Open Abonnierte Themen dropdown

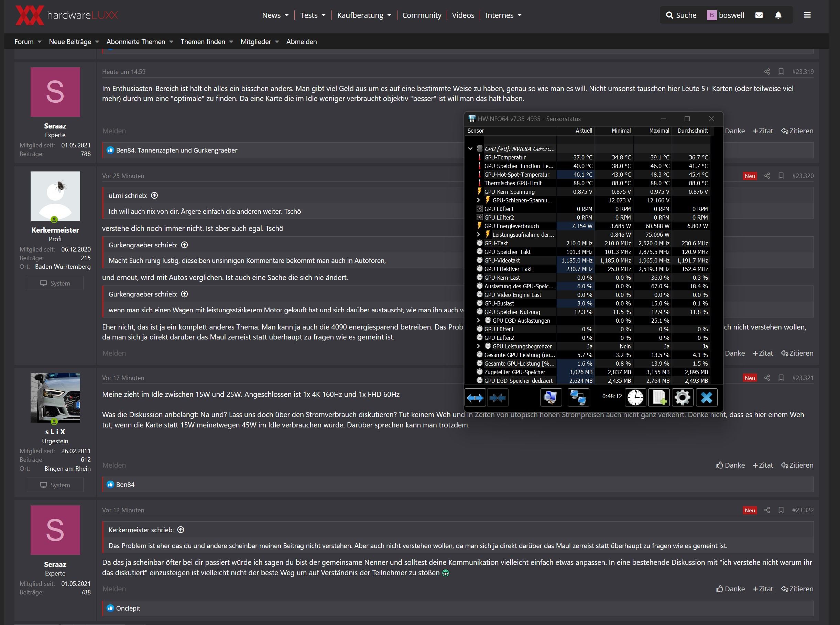[171, 42]
